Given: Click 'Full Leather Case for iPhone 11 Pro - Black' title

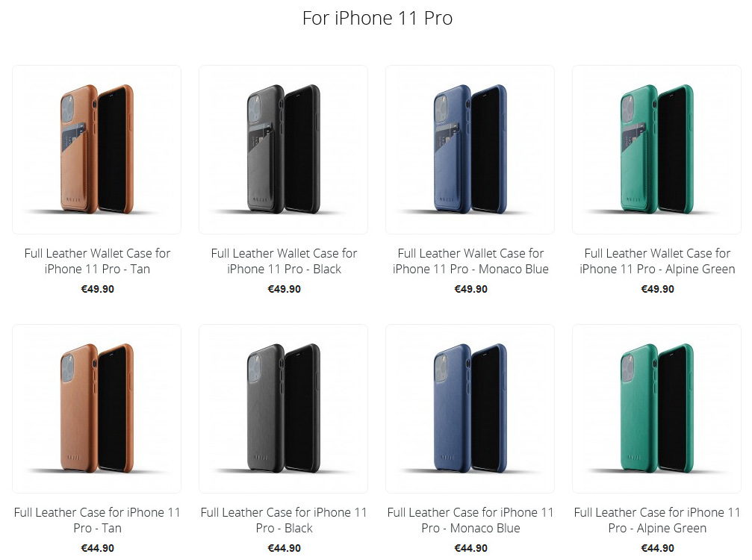Looking at the screenshot, I should pyautogui.click(x=284, y=520).
